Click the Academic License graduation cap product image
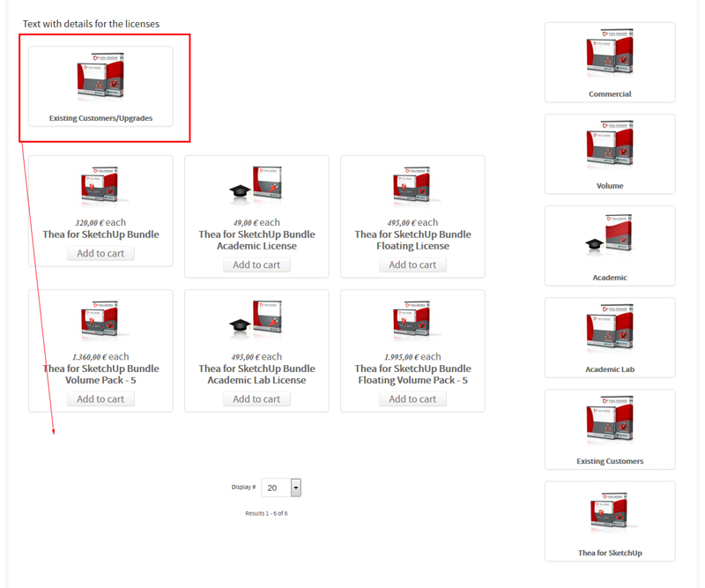This screenshot has width=705, height=588. 256,185
